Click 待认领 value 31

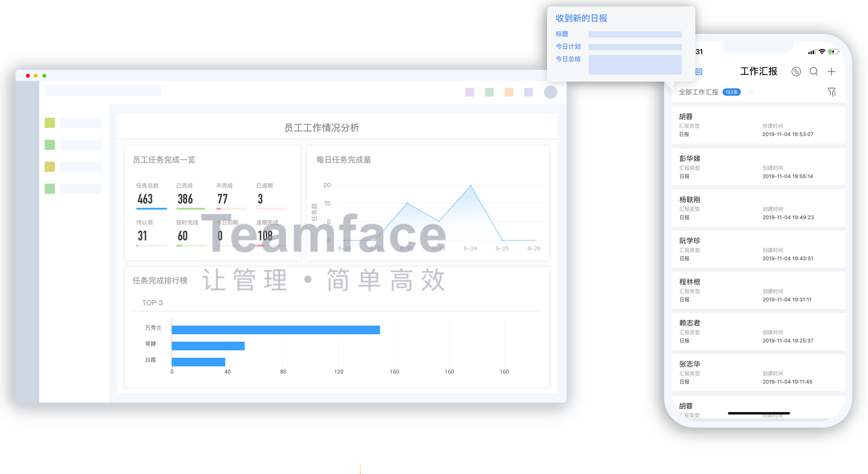pyautogui.click(x=142, y=236)
